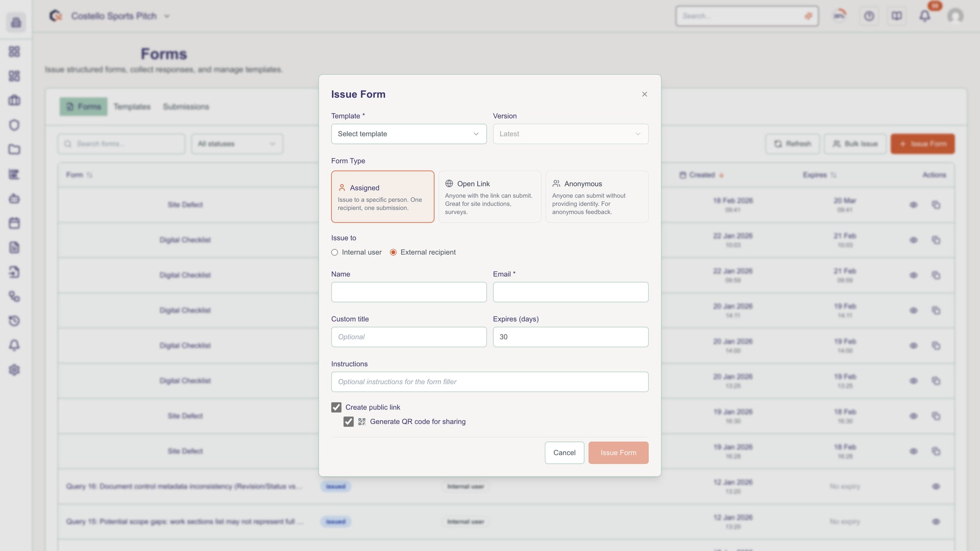980x551 pixels.
Task: Click the settings gear icon in sidebar
Action: click(14, 370)
